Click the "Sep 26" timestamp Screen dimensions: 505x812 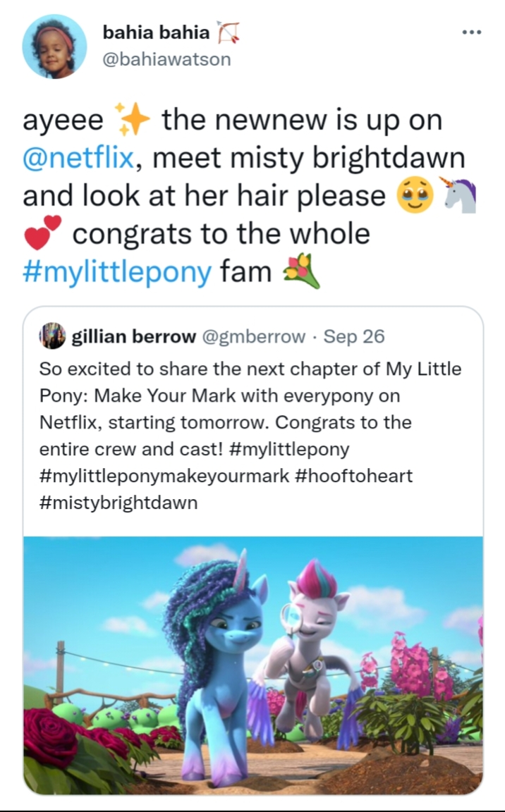(x=354, y=336)
